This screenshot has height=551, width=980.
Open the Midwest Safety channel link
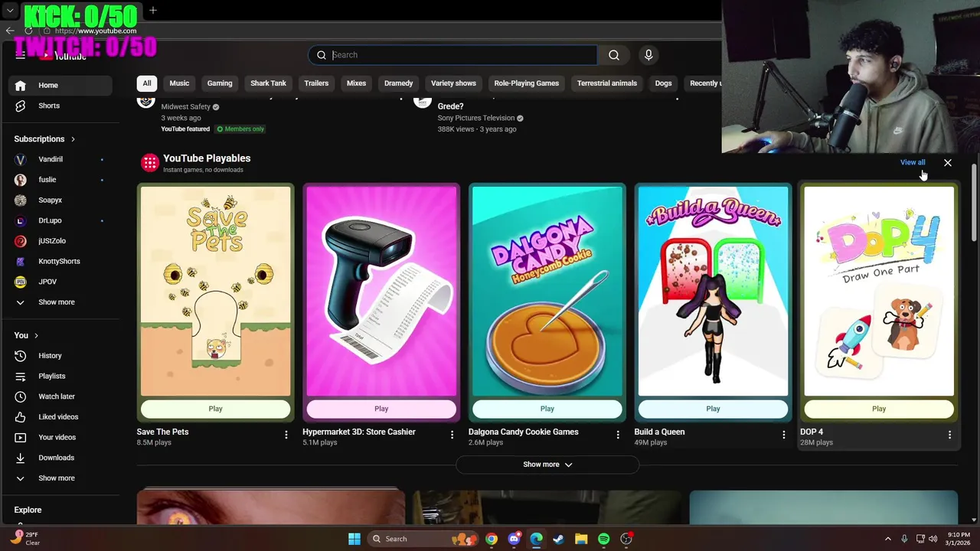[186, 107]
